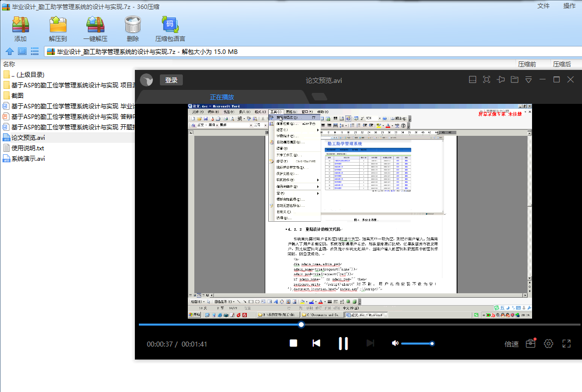Screen dimensions: 582x392
Task: Pin the player window on top
Action: click(501, 80)
